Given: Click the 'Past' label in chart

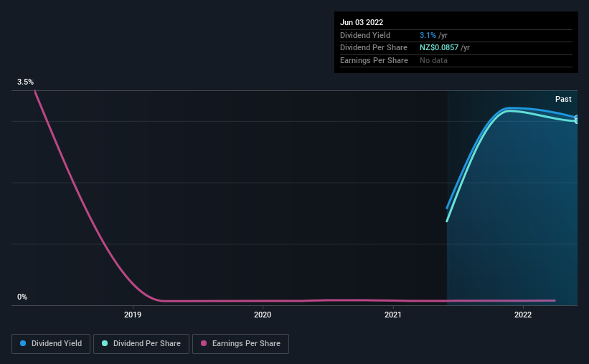Looking at the screenshot, I should 563,99.
